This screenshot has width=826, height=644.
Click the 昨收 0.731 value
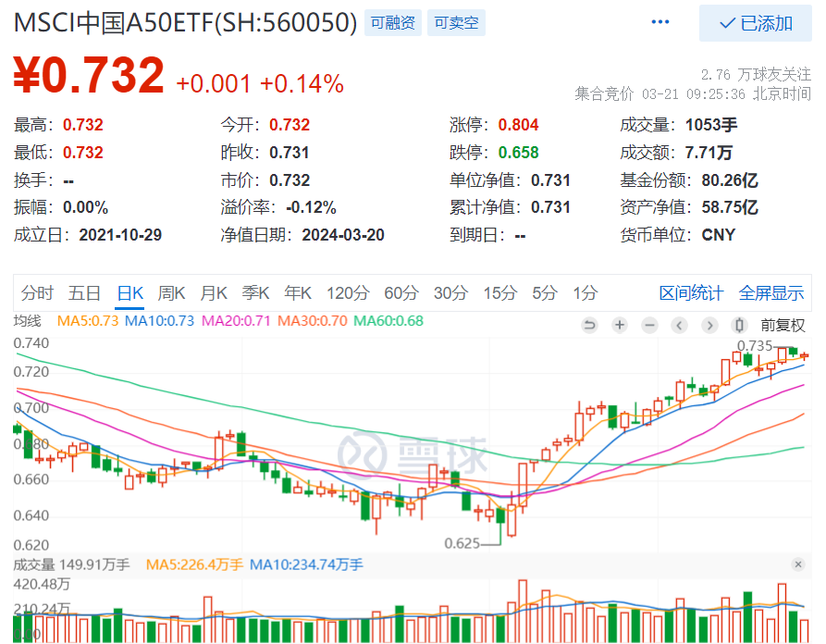click(x=290, y=153)
